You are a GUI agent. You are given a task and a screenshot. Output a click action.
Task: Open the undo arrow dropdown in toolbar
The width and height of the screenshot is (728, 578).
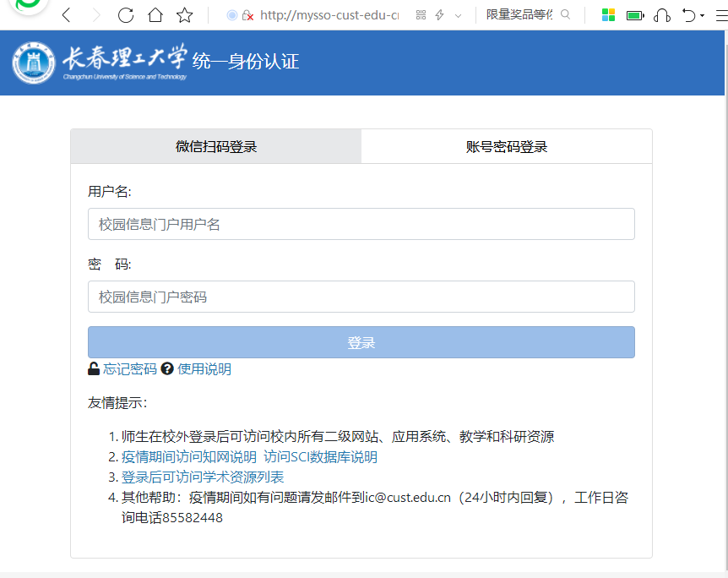701,15
